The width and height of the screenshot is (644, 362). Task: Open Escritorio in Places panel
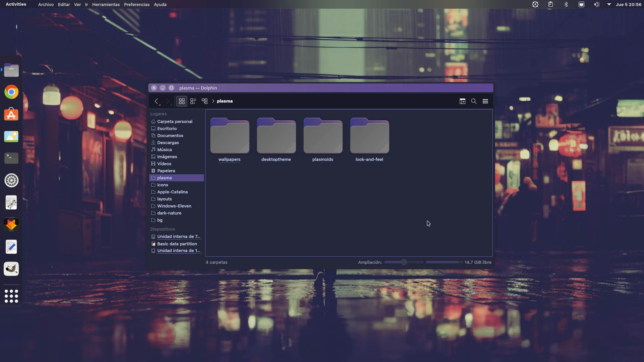[x=176, y=129]
